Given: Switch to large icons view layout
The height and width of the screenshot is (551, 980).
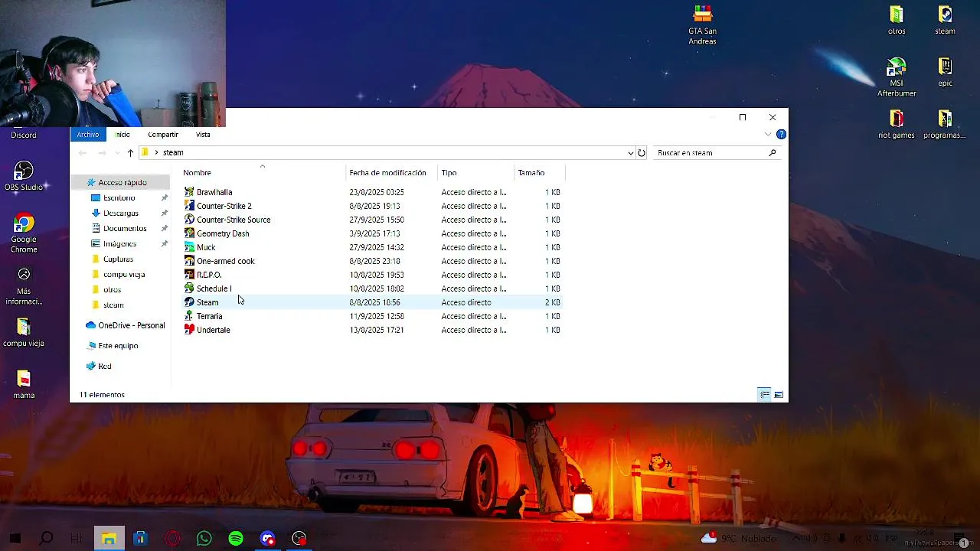Looking at the screenshot, I should point(779,395).
